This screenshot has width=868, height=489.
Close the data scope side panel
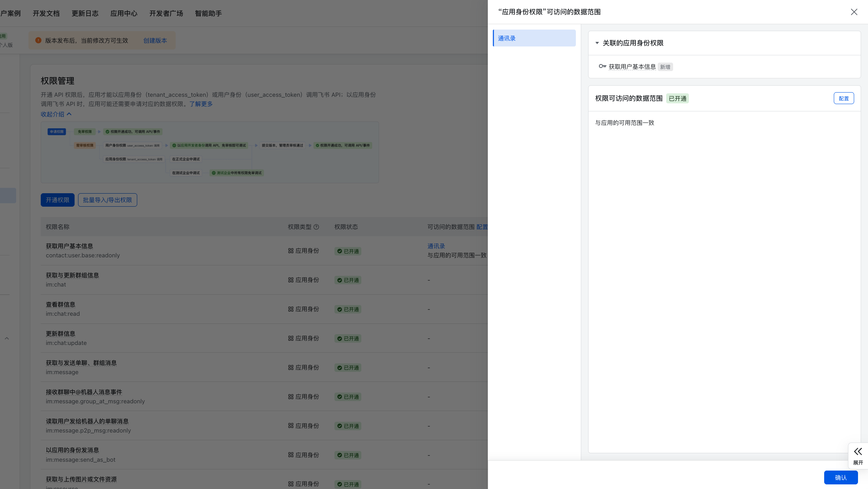[854, 12]
